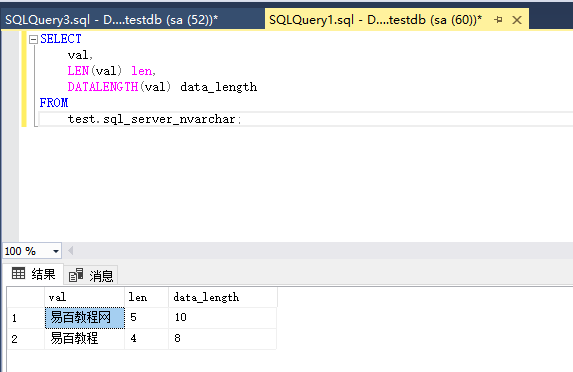Select row 2 header in results
573x372 pixels.
tap(26, 339)
